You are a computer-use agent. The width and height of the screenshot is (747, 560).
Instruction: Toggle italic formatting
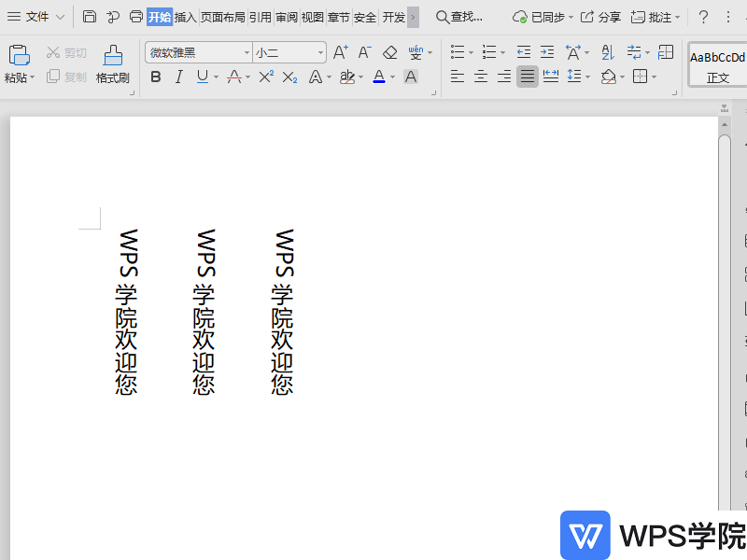coord(178,77)
